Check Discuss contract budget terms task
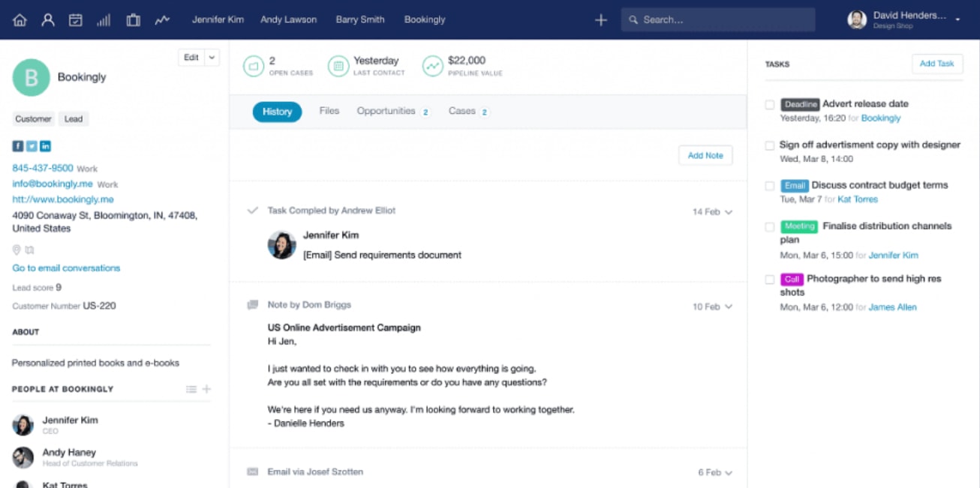980x488 pixels. pos(769,186)
